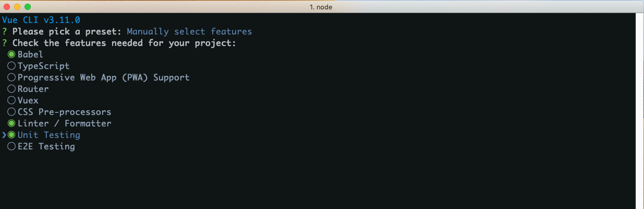Click the Vue CLI v3.11.0 header text

41,20
